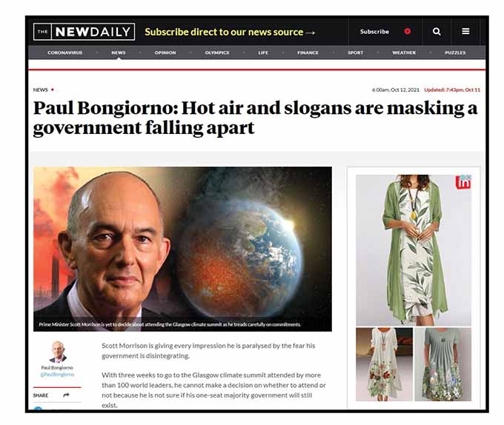Click the green cardigan dress ad image
This screenshot has width=504, height=425.
click(x=414, y=250)
